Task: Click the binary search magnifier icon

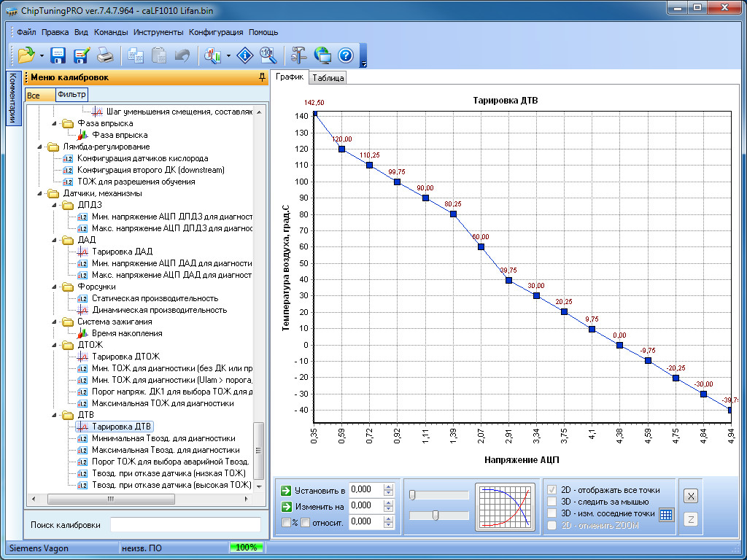Action: click(268, 55)
